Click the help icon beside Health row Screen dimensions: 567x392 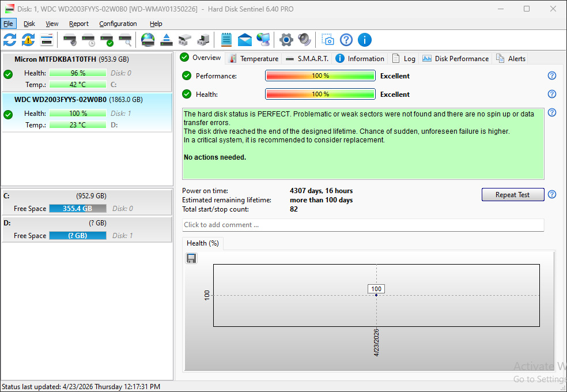[x=552, y=94]
